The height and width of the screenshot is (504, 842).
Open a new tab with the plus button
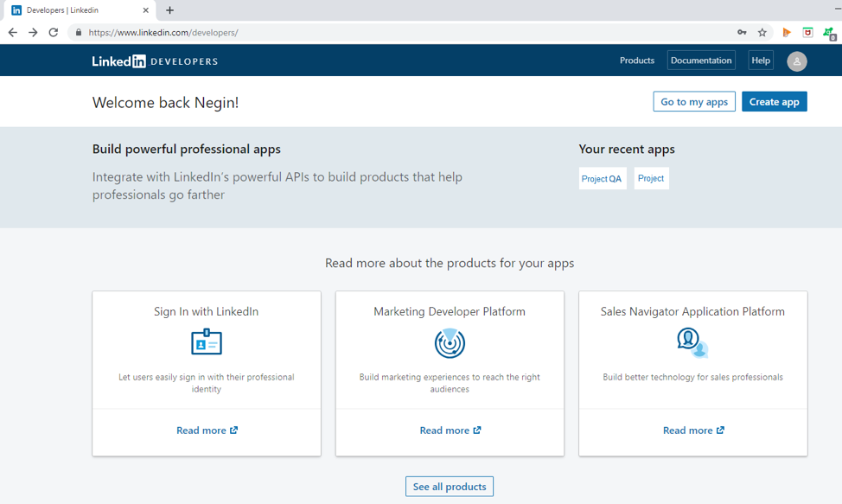[169, 10]
